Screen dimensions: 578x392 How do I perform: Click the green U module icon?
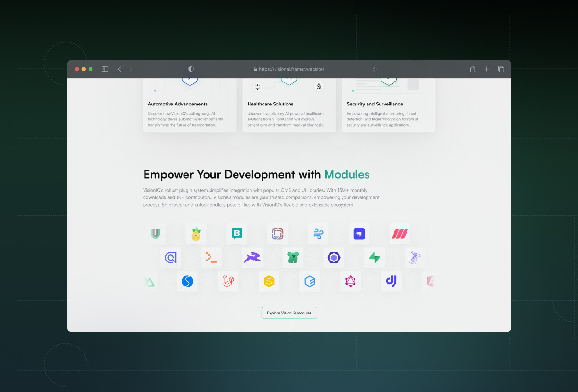click(x=155, y=234)
